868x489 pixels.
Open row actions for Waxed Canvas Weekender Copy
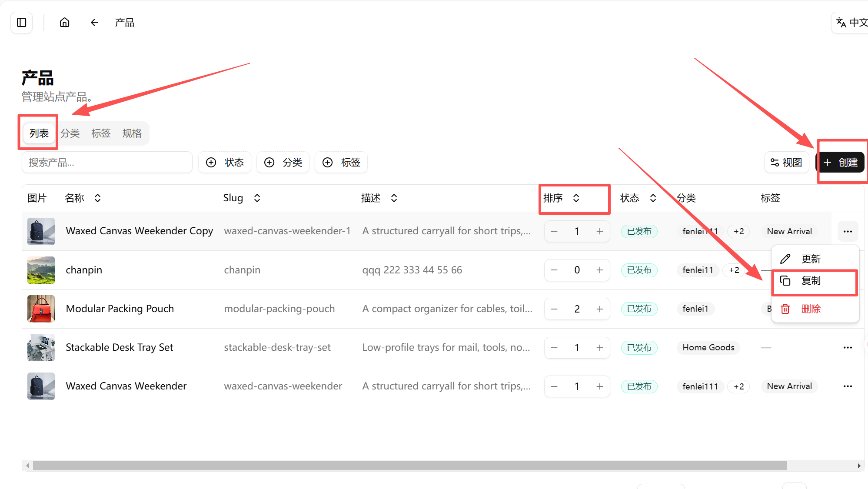(x=848, y=231)
